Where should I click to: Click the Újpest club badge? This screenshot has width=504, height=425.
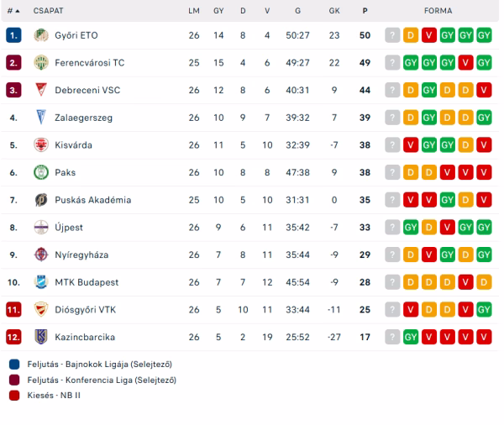point(41,228)
